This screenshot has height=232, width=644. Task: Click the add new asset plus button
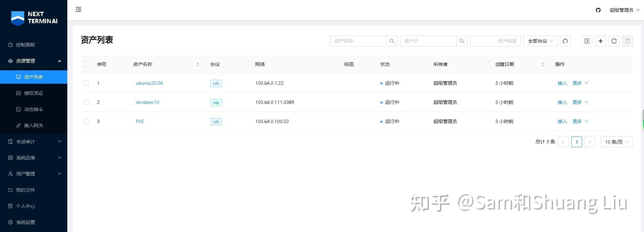[x=601, y=41]
